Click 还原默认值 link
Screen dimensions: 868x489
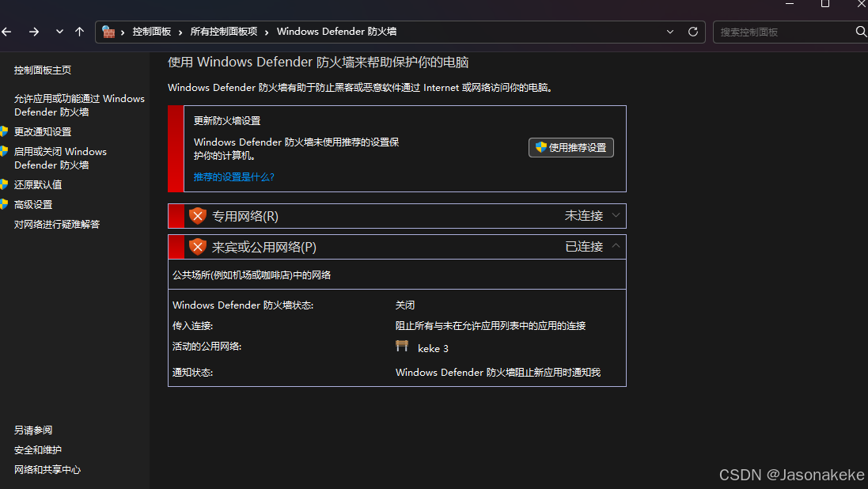coord(38,185)
